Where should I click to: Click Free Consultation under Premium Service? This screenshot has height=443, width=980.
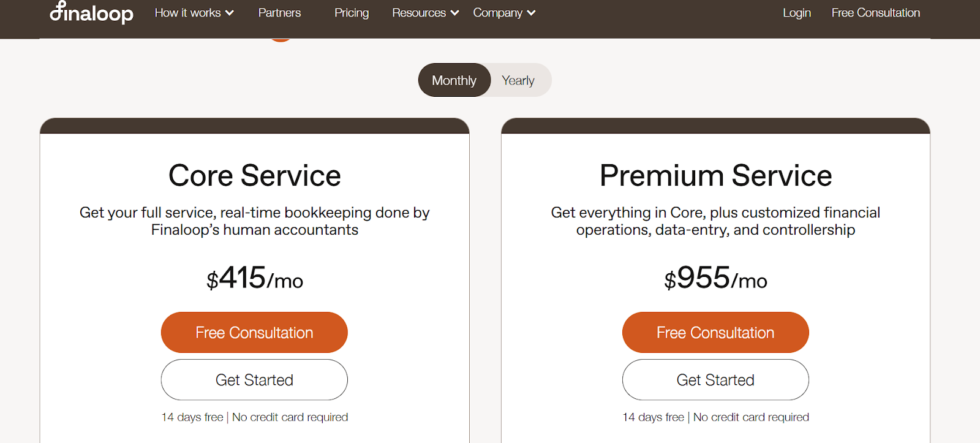click(x=715, y=333)
